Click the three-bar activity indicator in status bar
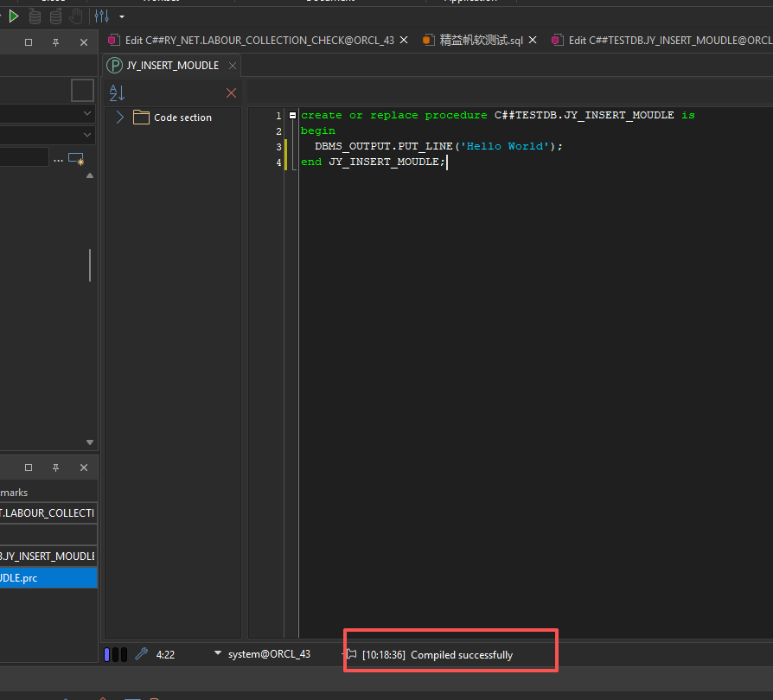The image size is (773, 700). coord(115,655)
